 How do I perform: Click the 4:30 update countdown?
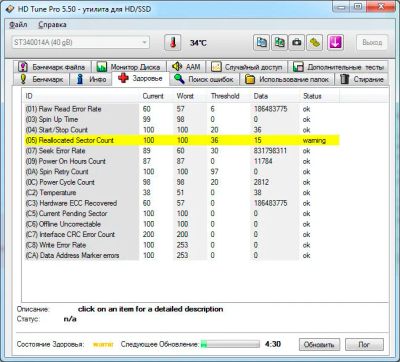tap(273, 344)
